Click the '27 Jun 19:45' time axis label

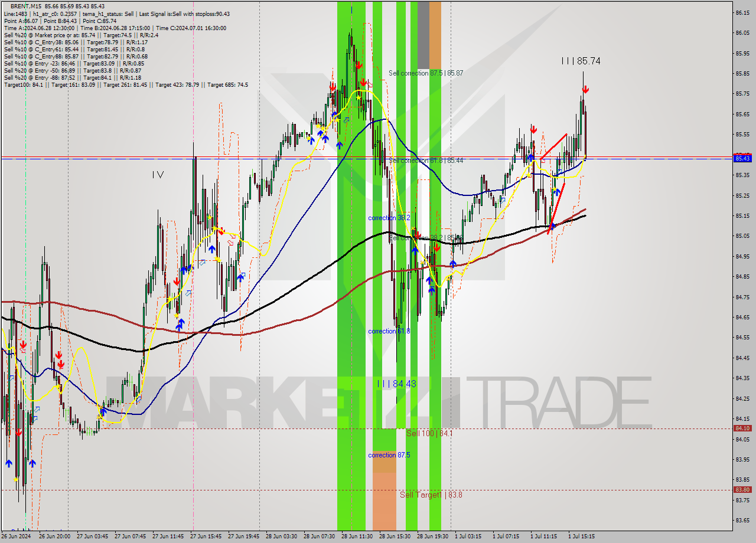pyautogui.click(x=244, y=537)
